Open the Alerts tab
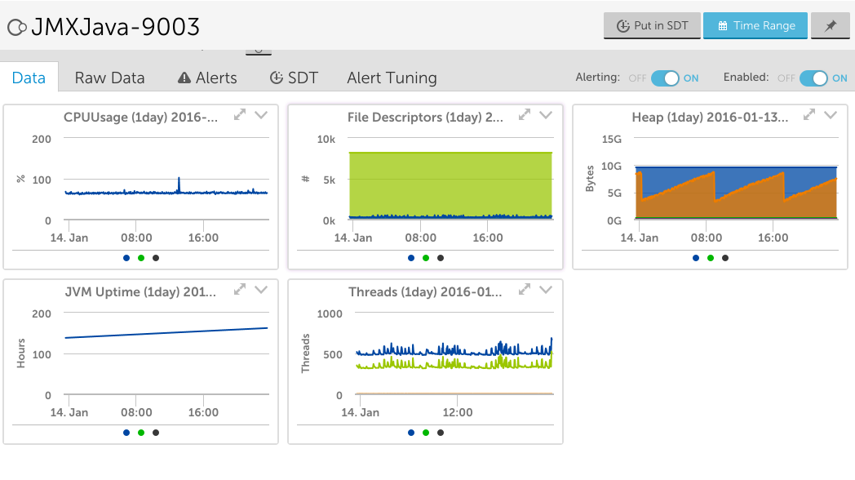 207,78
